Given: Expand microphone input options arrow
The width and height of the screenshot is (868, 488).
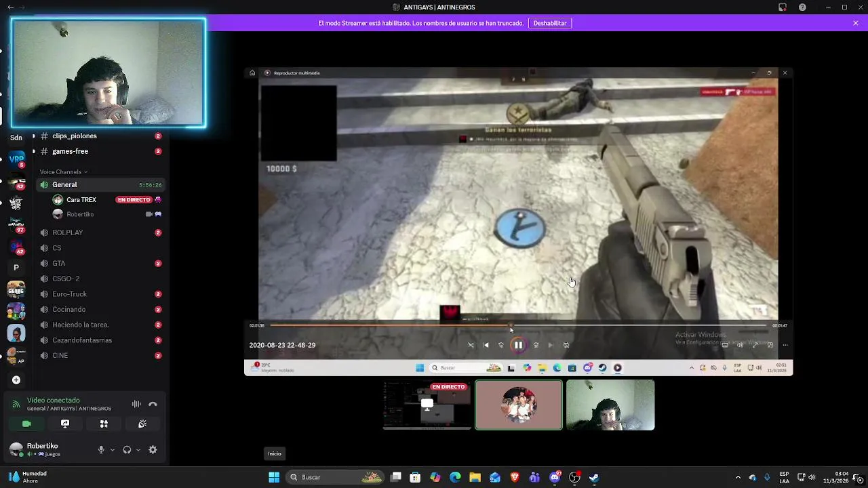Looking at the screenshot, I should coord(113,449).
